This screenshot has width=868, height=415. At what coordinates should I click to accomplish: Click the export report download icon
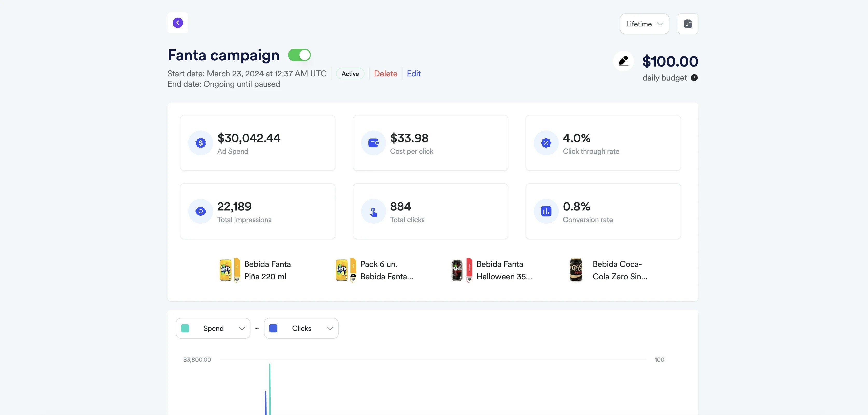click(x=688, y=24)
